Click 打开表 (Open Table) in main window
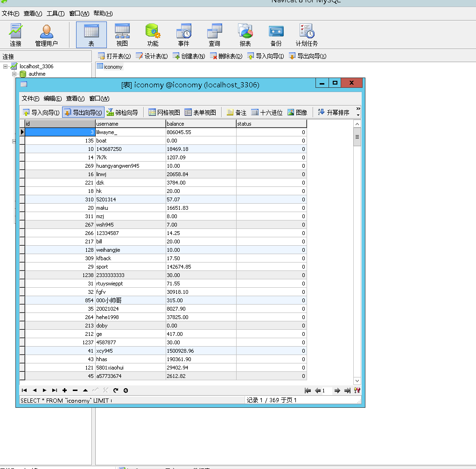Viewport: 476px width, 469px height. tap(114, 56)
